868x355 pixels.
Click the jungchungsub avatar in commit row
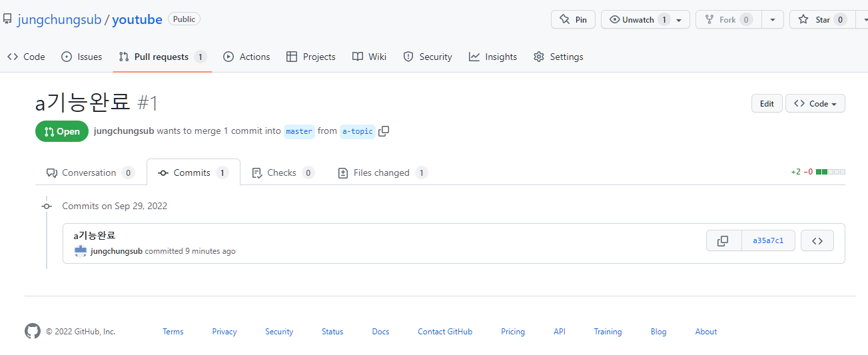coord(80,251)
